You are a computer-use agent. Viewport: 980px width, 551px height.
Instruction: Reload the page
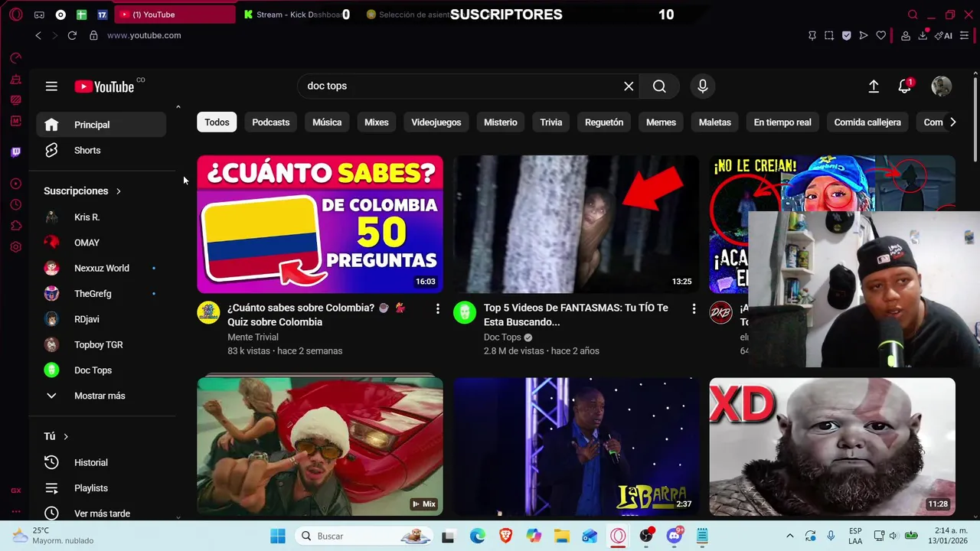click(x=72, y=35)
